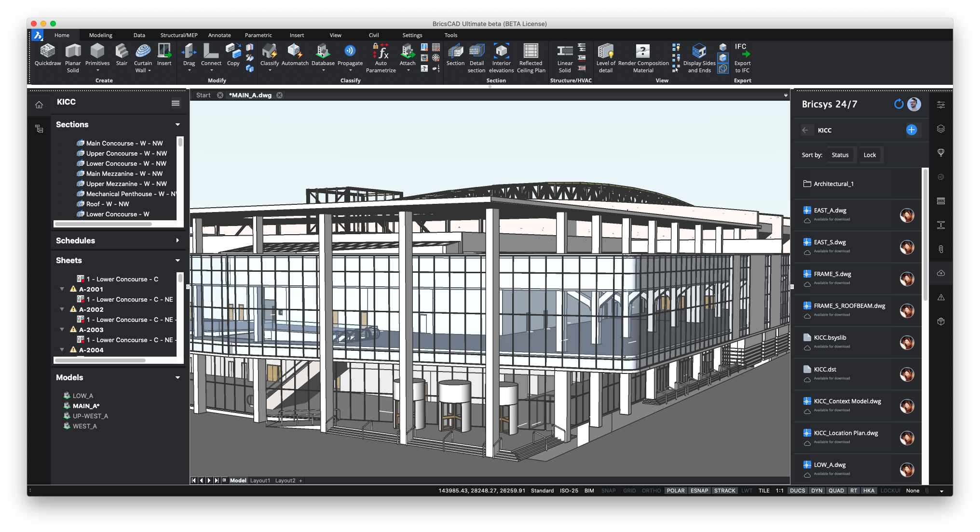Choose the Planar Solid tool

tap(73, 58)
